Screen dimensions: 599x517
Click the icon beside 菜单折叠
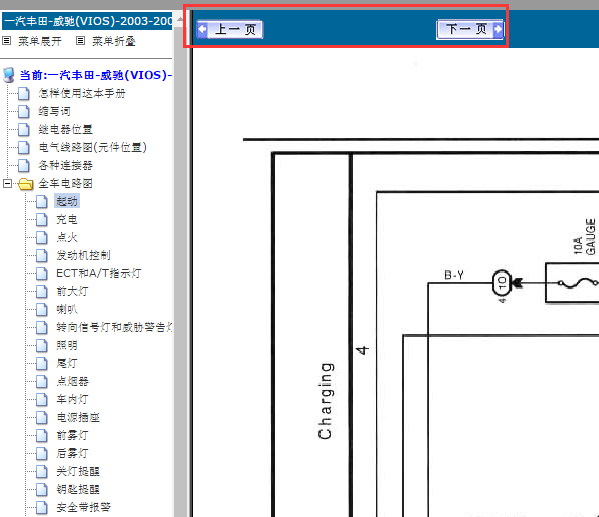tap(80, 41)
